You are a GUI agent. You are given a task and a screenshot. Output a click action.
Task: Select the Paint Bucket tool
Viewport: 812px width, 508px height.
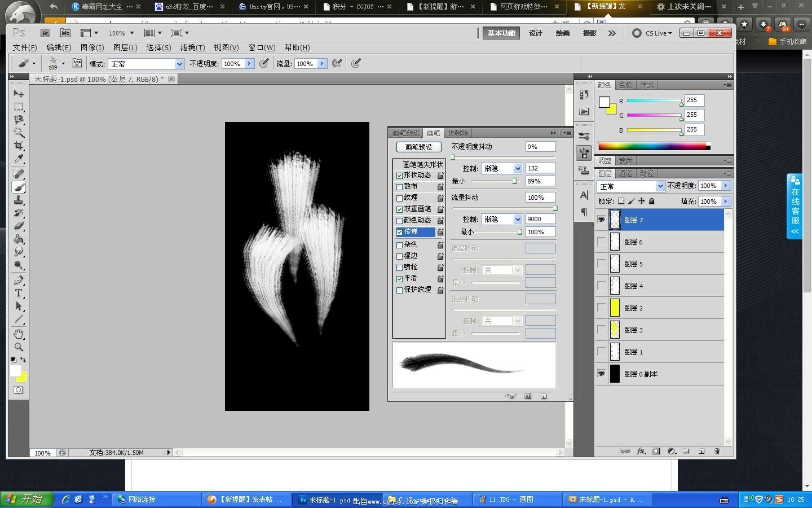(19, 239)
